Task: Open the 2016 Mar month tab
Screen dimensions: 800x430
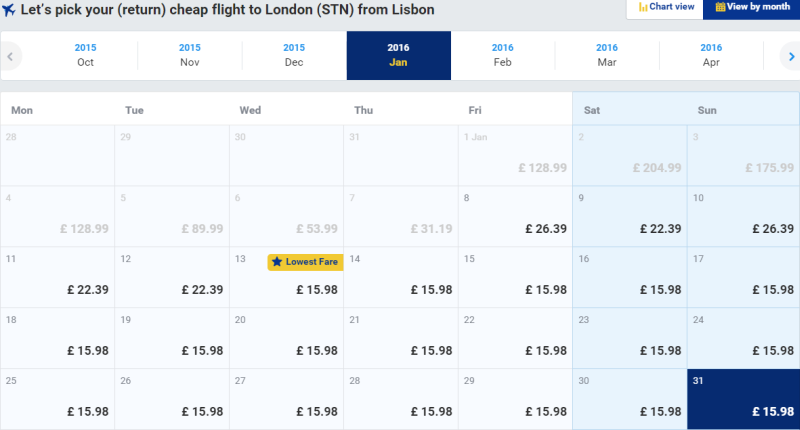Action: pyautogui.click(x=607, y=55)
